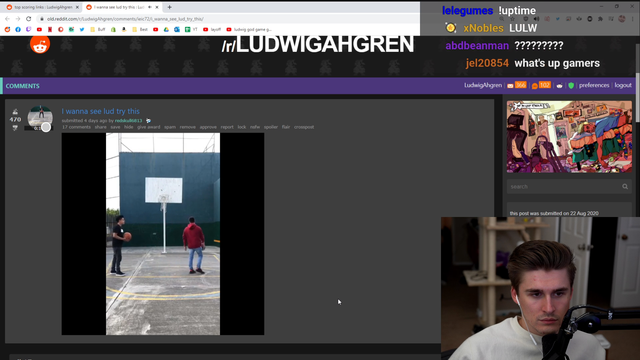
Task: Click the logout link
Action: click(623, 85)
